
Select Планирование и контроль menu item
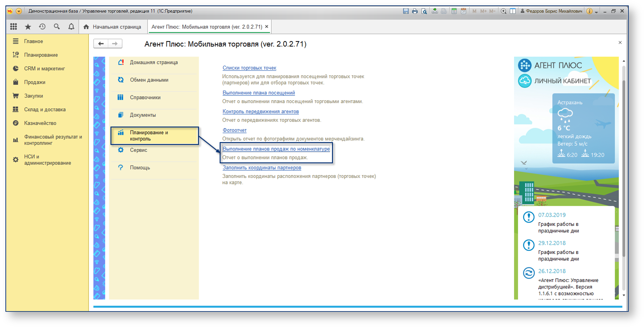[x=155, y=136]
